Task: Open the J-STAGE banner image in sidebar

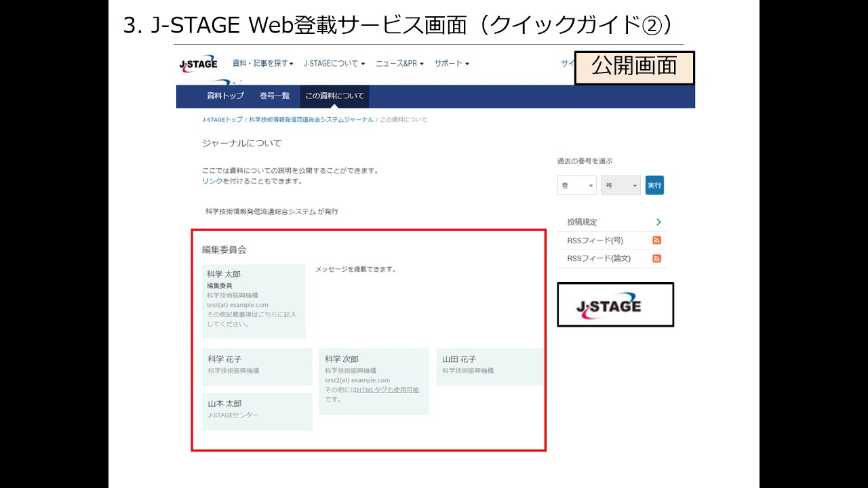Action: [x=615, y=304]
